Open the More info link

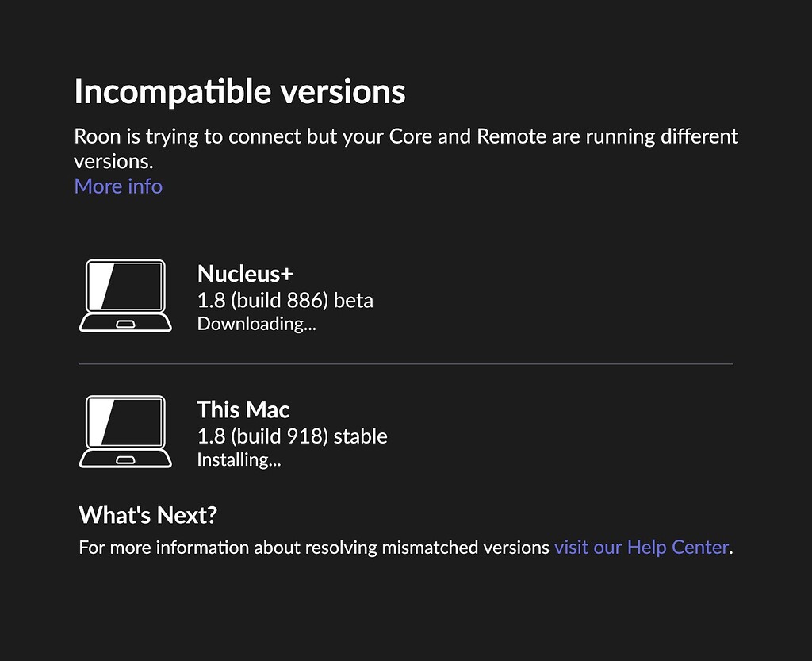click(x=117, y=186)
